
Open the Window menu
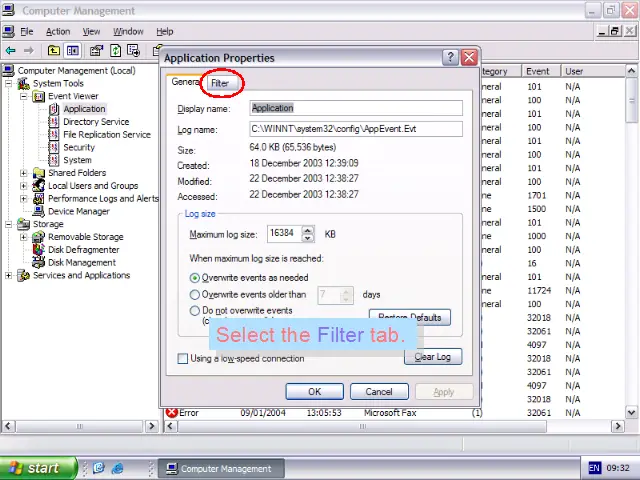click(x=128, y=31)
